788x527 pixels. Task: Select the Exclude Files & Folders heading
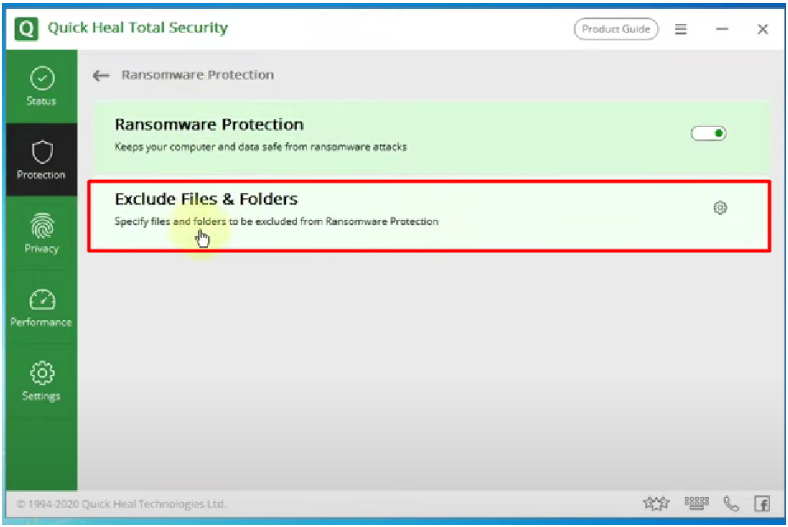pos(206,199)
